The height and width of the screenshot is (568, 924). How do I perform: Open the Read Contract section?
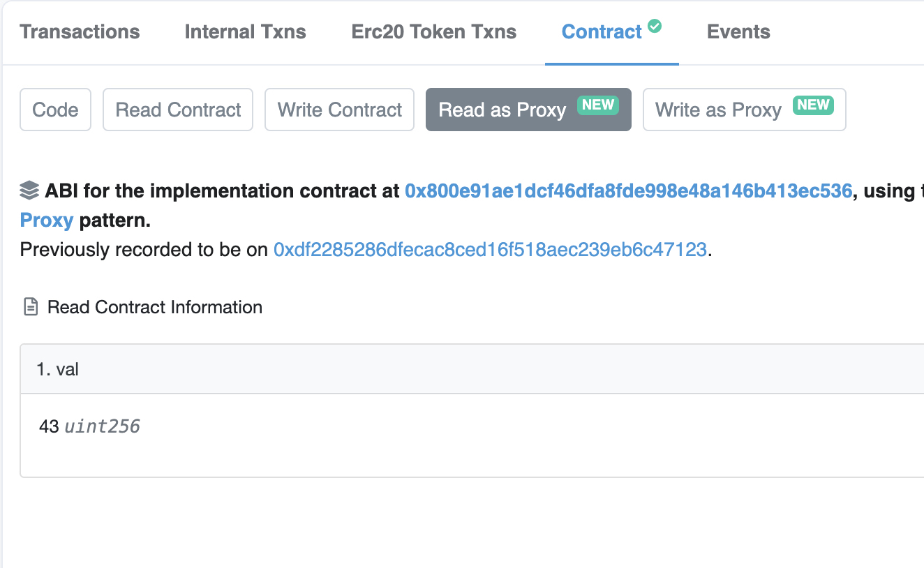pyautogui.click(x=178, y=110)
